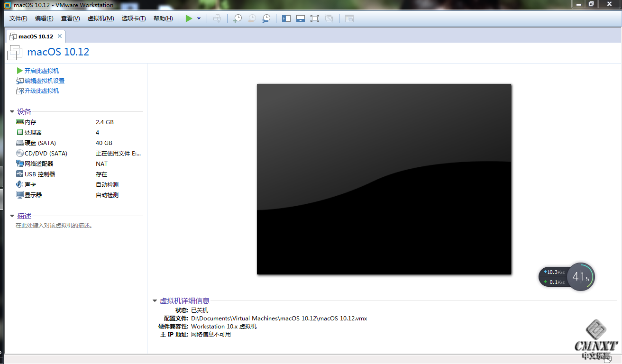The height and width of the screenshot is (364, 622).
Task: Select the 内存 memory device icon
Action: point(19,122)
